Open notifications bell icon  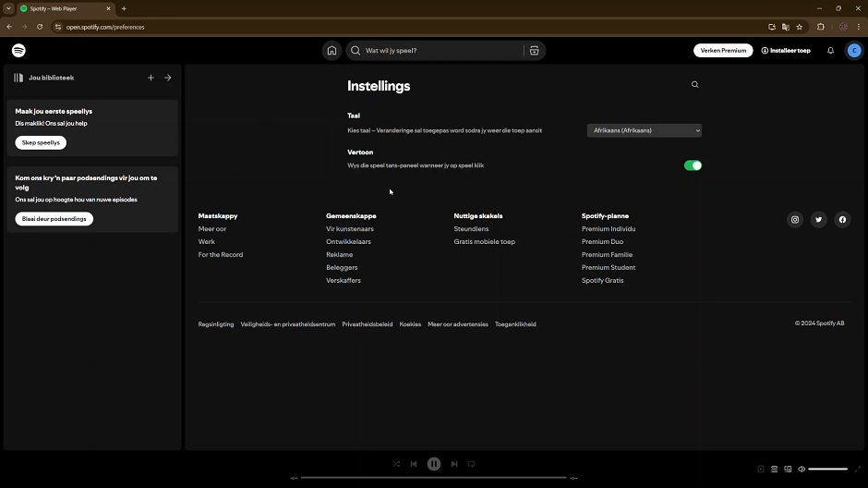click(830, 51)
